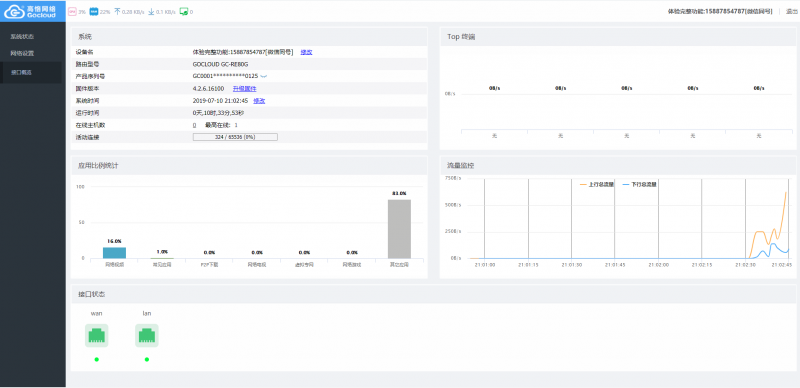This screenshot has height=388, width=800.
Task: Click system time 2019-07-10 21:02:45
Action: [x=220, y=101]
